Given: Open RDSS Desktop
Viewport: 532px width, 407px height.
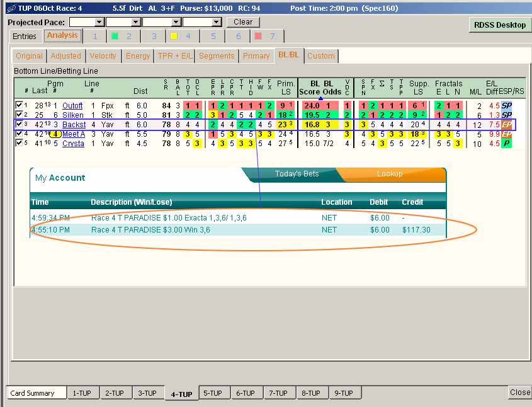Looking at the screenshot, I should pos(500,25).
